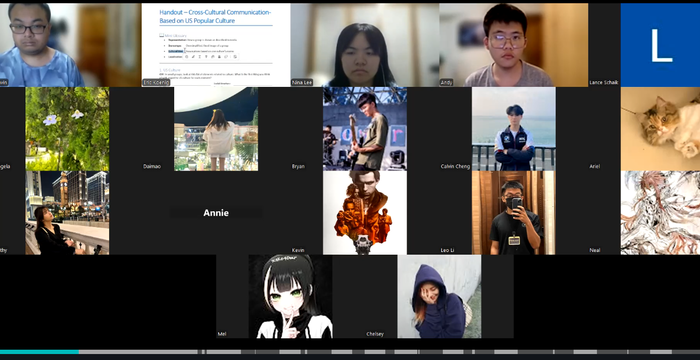Viewport: 700px width, 360px height.
Task: Click the 'Nina Lee' name label
Action: tap(302, 83)
